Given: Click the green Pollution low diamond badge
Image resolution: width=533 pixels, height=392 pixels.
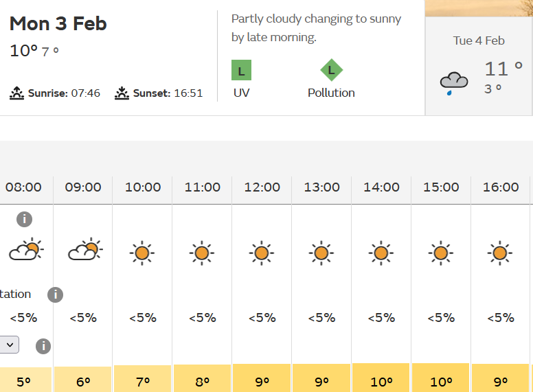Looking at the screenshot, I should pyautogui.click(x=331, y=70).
